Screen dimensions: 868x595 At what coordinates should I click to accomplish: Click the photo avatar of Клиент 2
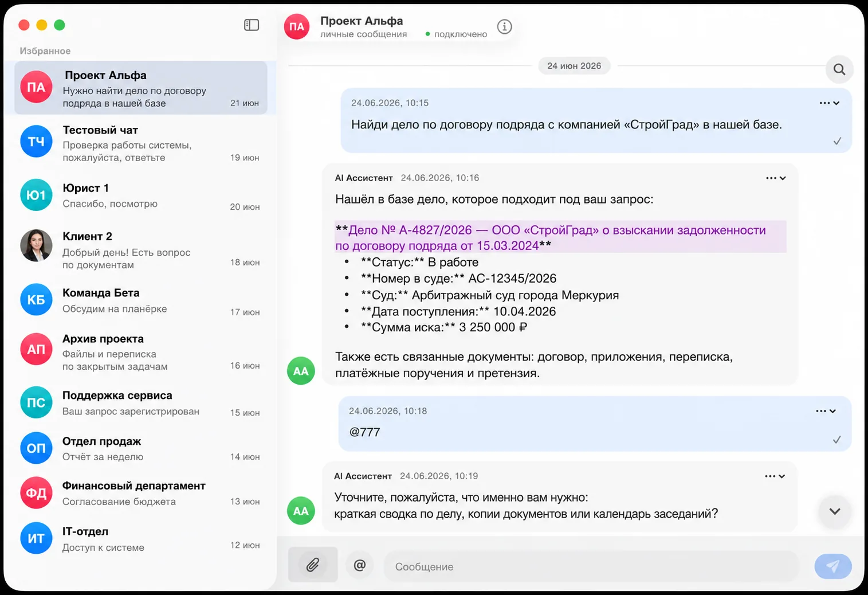click(x=36, y=245)
